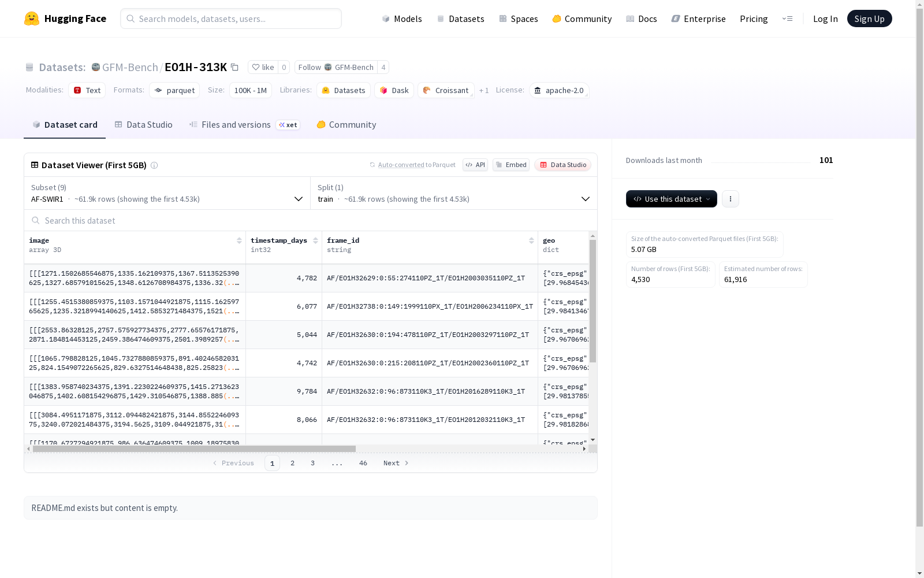Select the parquet format tag
This screenshot has width=924, height=578.
tap(174, 90)
